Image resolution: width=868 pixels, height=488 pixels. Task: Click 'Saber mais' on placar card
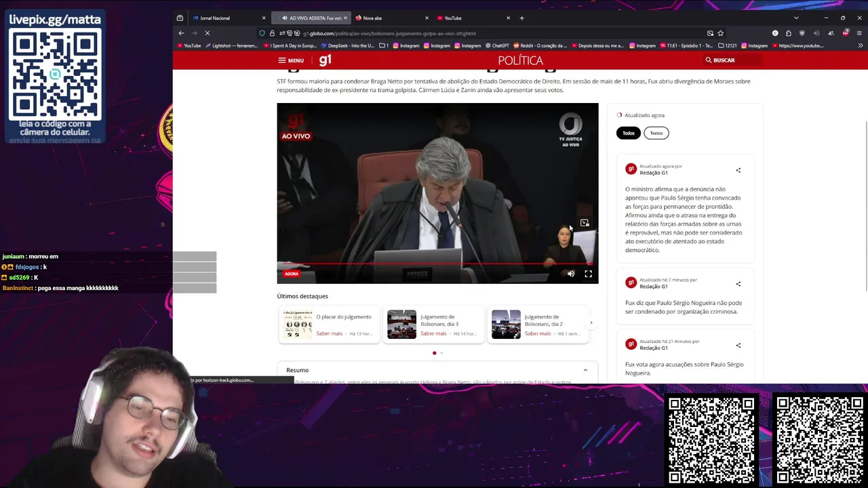(329, 333)
